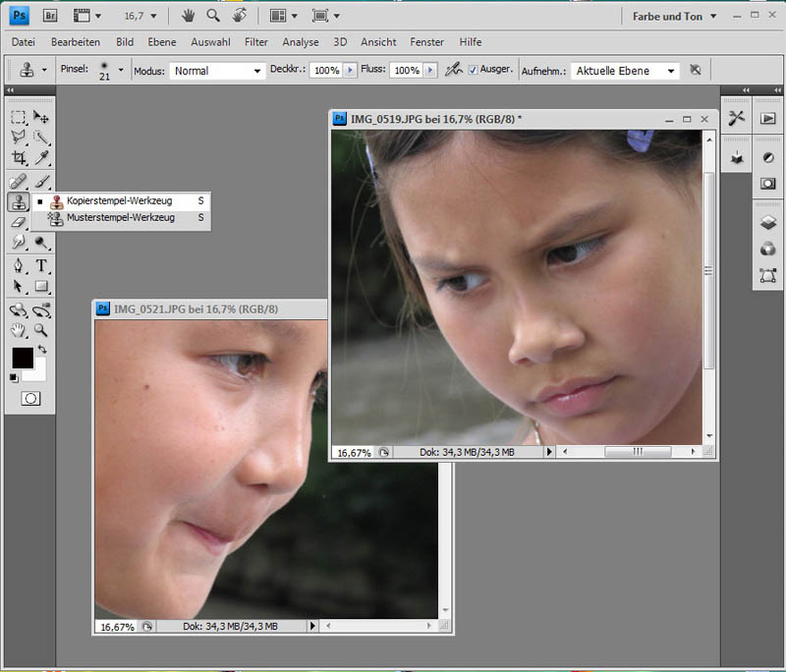
Task: Open the Modus Normal dropdown
Action: point(216,71)
